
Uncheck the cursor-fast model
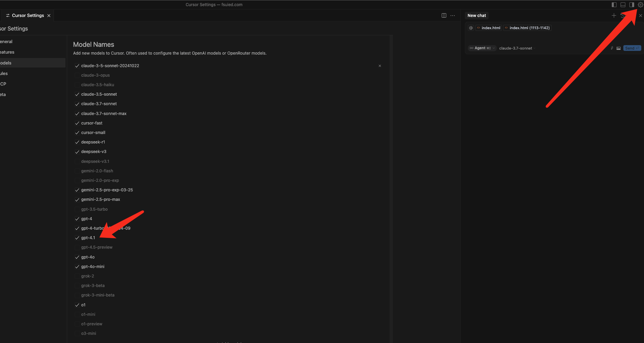pos(77,123)
